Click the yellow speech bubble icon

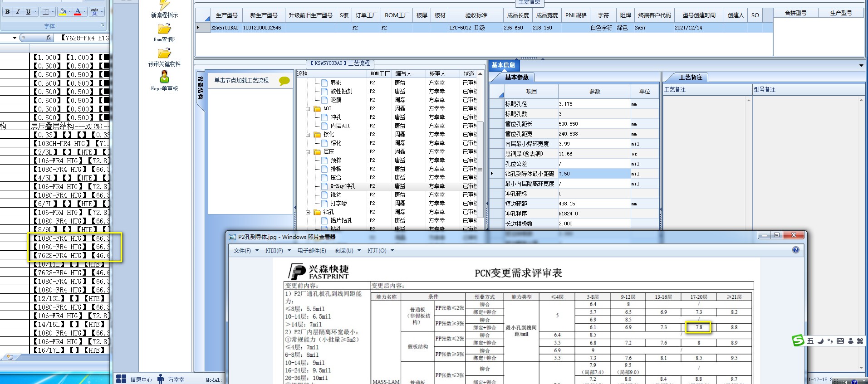(x=284, y=81)
